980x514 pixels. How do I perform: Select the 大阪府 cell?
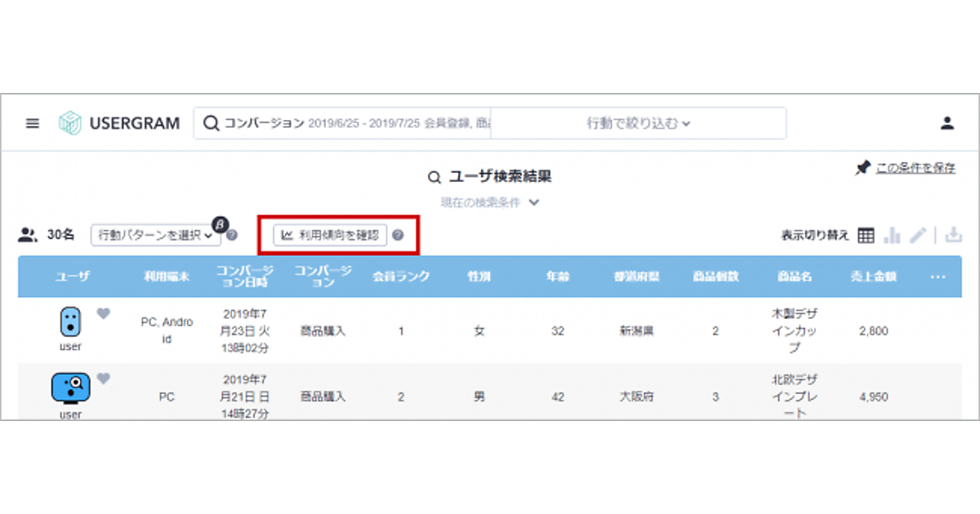pyautogui.click(x=637, y=397)
